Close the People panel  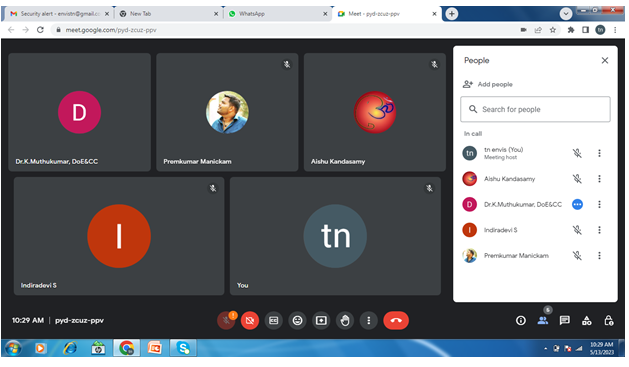click(x=605, y=61)
